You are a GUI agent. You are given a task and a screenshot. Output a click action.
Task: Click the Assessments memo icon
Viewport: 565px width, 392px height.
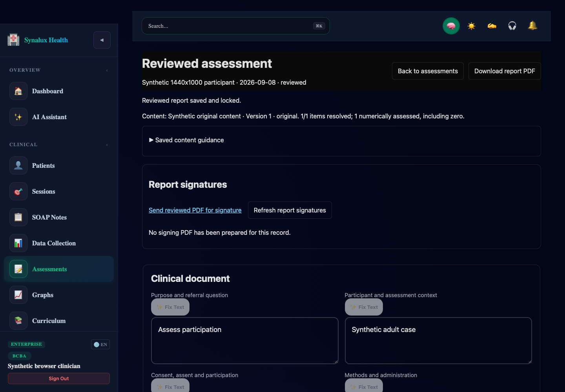click(x=18, y=269)
